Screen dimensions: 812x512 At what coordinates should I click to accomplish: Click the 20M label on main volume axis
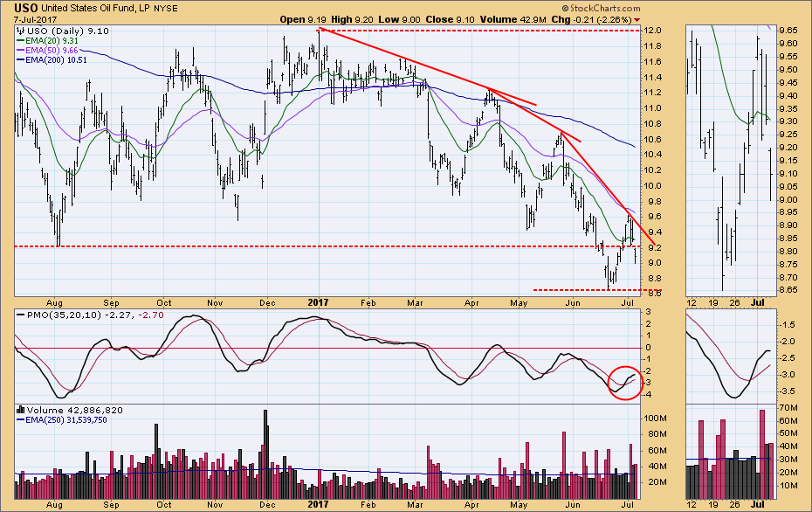(x=656, y=482)
